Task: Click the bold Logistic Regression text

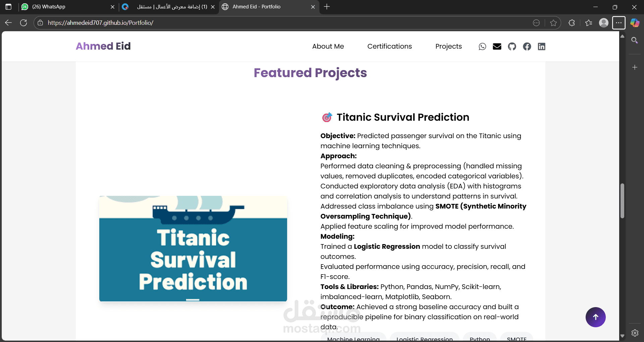Action: (387, 246)
